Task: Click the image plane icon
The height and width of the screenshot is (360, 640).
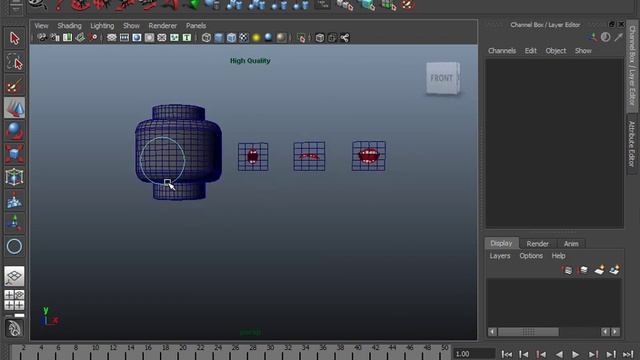Action: click(80, 38)
